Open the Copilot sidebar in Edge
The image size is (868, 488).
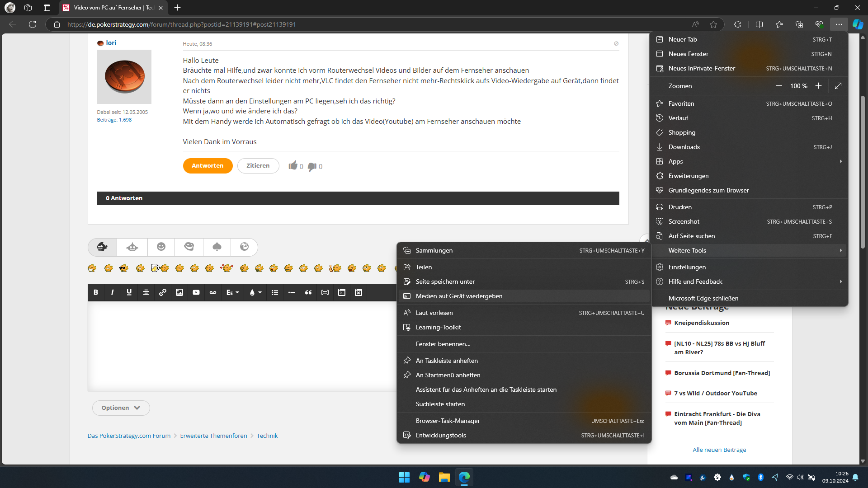click(x=858, y=24)
